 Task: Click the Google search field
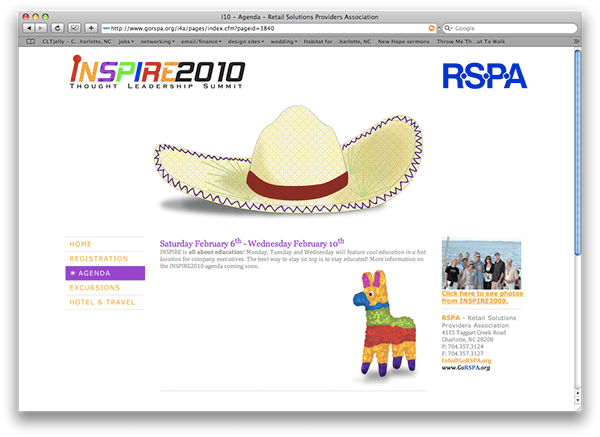510,28
